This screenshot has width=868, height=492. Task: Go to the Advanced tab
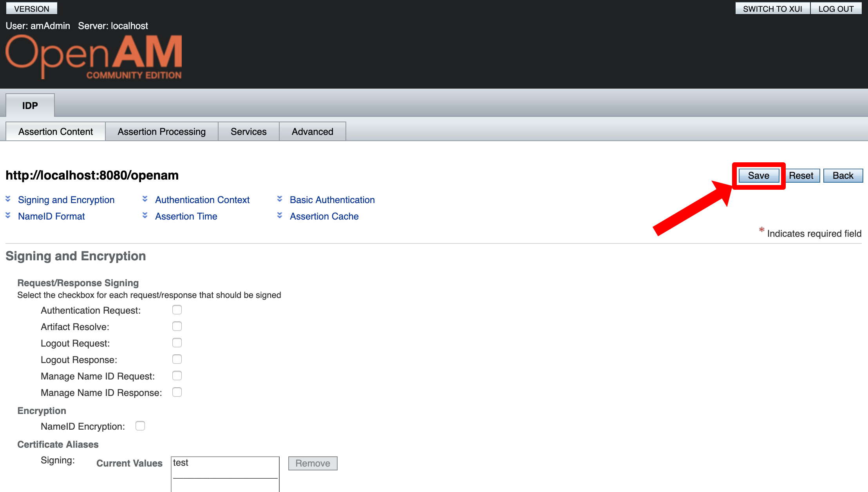[313, 131]
